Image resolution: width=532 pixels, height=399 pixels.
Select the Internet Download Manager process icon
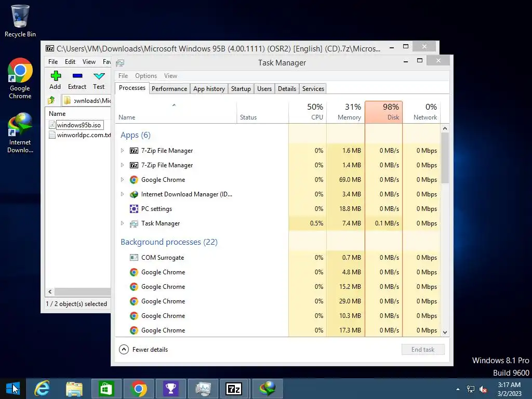click(x=134, y=194)
